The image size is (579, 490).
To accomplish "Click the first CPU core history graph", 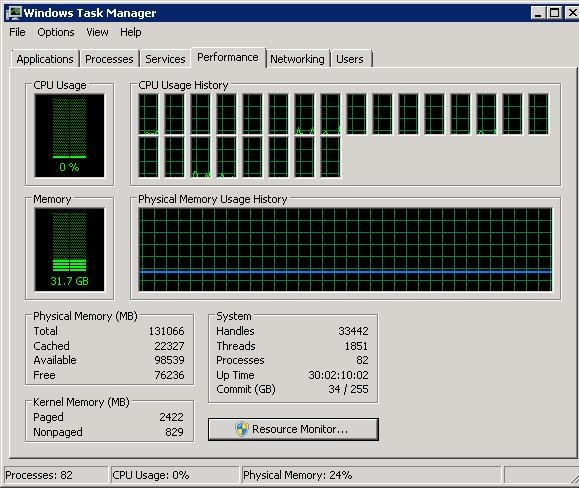I will (x=148, y=114).
